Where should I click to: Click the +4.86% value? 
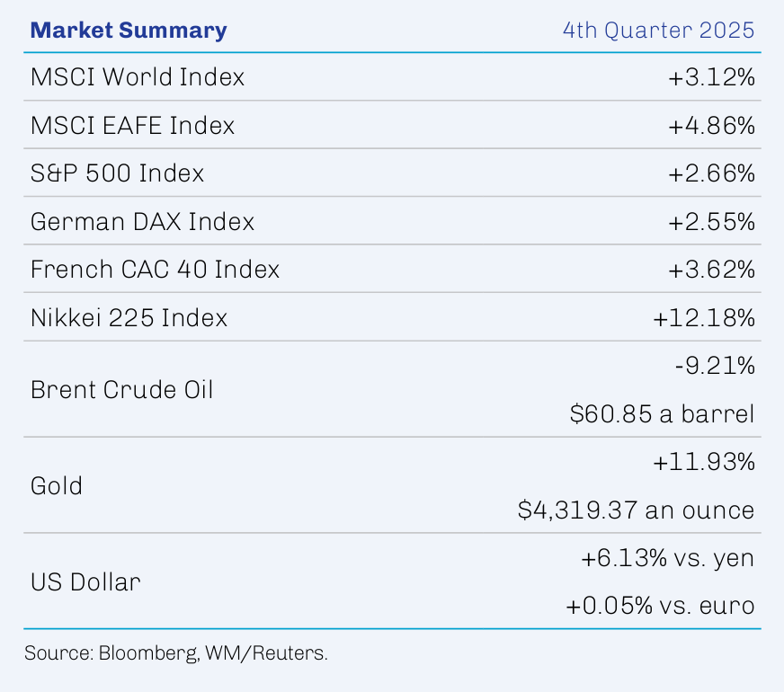[x=710, y=126]
